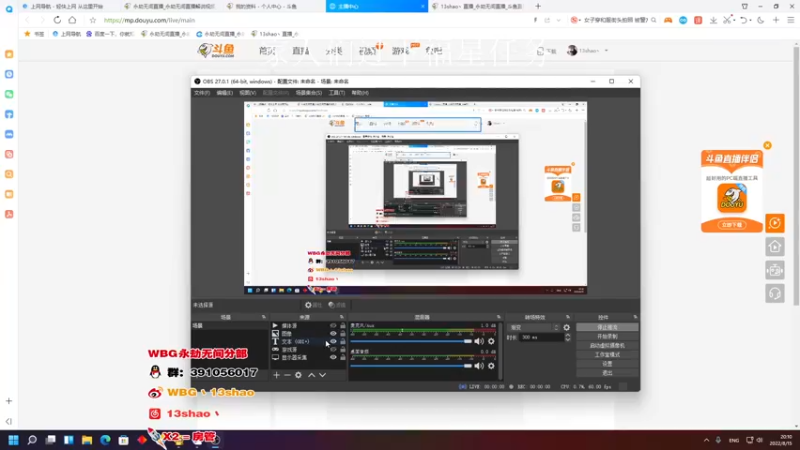Image resolution: width=800 pixels, height=450 pixels.
Task: Open settings gear for first mixer channel
Action: pyautogui.click(x=491, y=341)
